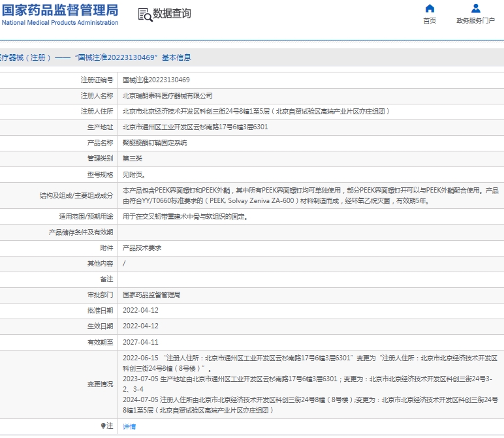Open the 详情 link

[x=129, y=426]
